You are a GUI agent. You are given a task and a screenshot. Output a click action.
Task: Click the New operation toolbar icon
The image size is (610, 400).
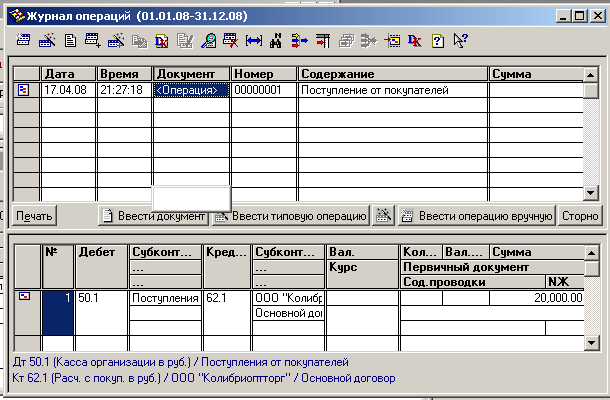click(x=23, y=40)
